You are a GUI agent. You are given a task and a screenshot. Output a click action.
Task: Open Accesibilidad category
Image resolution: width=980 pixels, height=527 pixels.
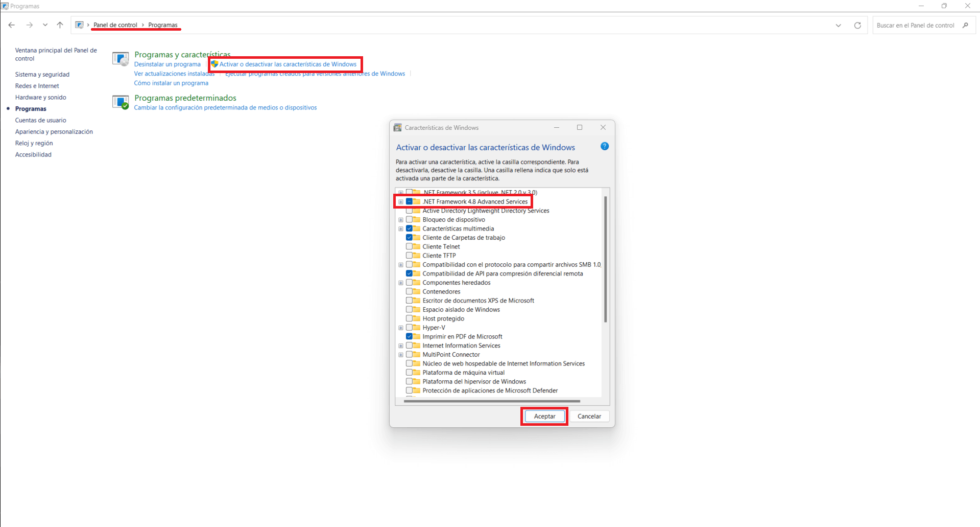(x=33, y=155)
